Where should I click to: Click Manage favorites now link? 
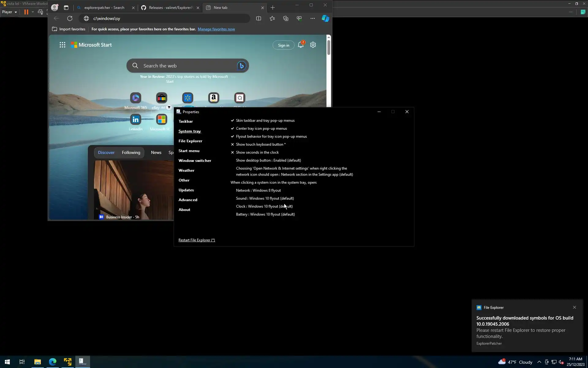[x=216, y=29]
